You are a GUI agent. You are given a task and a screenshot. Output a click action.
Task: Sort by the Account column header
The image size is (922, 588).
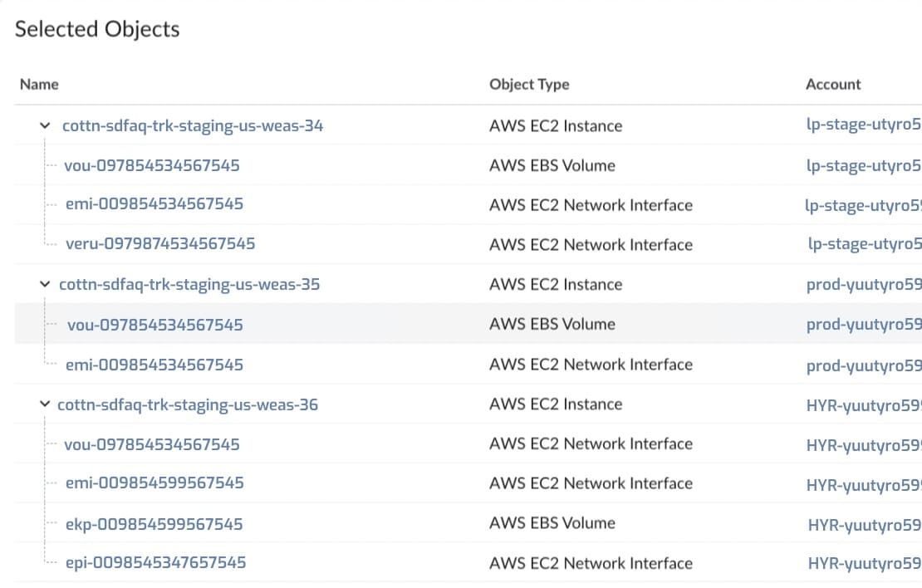point(833,84)
